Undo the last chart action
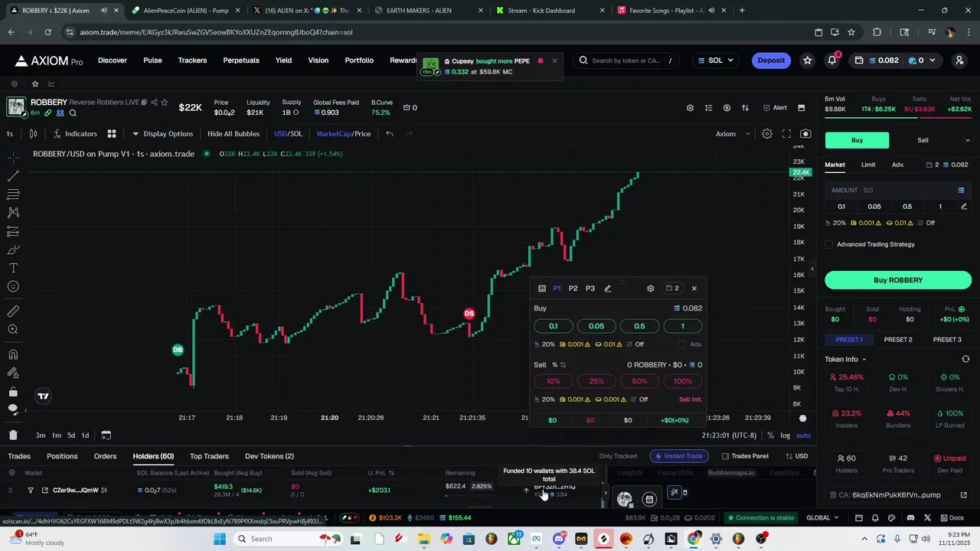The height and width of the screenshot is (551, 980). pos(390,134)
